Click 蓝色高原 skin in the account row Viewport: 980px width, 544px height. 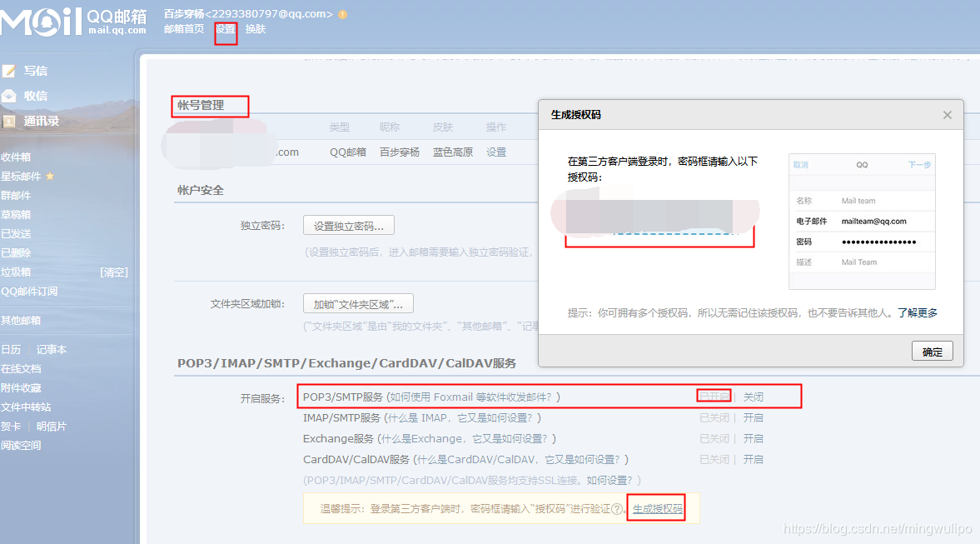[x=452, y=152]
